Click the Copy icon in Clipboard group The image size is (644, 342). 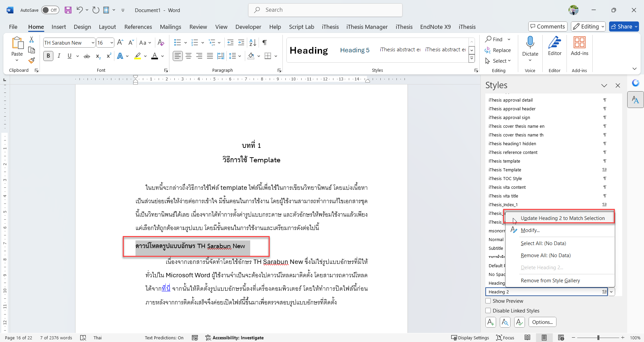[32, 50]
